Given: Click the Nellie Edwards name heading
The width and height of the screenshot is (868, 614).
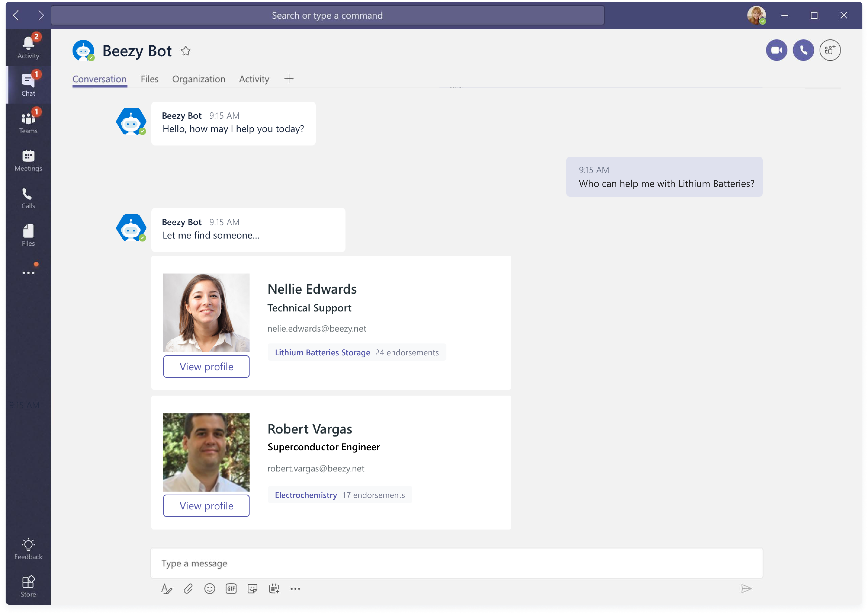Looking at the screenshot, I should [x=312, y=289].
